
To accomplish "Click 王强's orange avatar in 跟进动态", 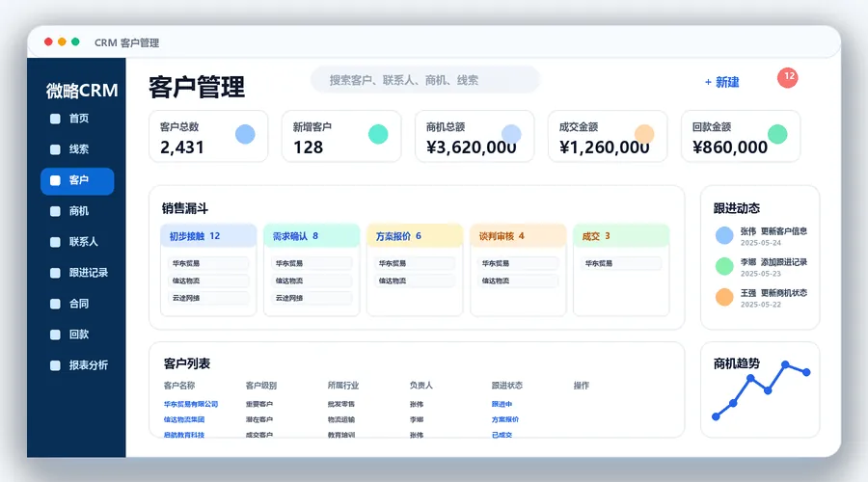I will coord(724,297).
